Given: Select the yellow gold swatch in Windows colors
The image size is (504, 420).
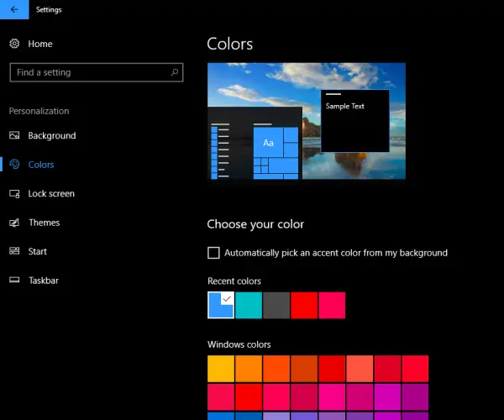Looking at the screenshot, I should point(221,369).
